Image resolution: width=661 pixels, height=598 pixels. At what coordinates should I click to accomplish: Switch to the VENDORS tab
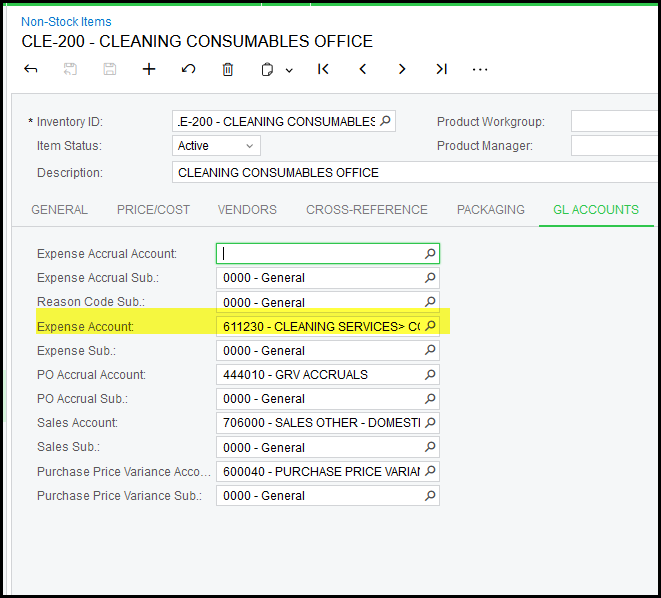[248, 210]
